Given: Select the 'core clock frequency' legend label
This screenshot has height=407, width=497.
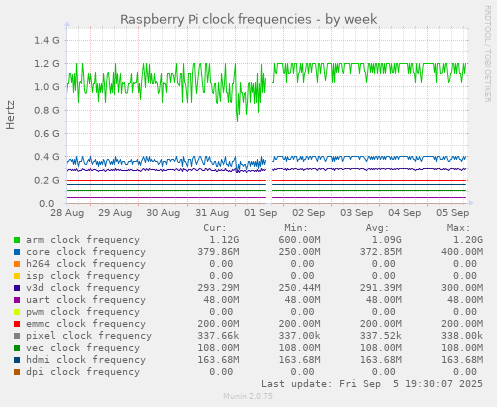Looking at the screenshot, I should coord(86,252).
